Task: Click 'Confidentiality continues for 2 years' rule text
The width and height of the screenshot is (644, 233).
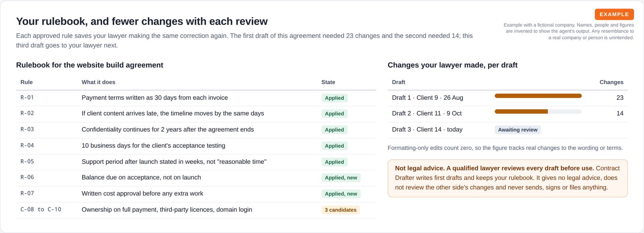Action: pyautogui.click(x=168, y=129)
